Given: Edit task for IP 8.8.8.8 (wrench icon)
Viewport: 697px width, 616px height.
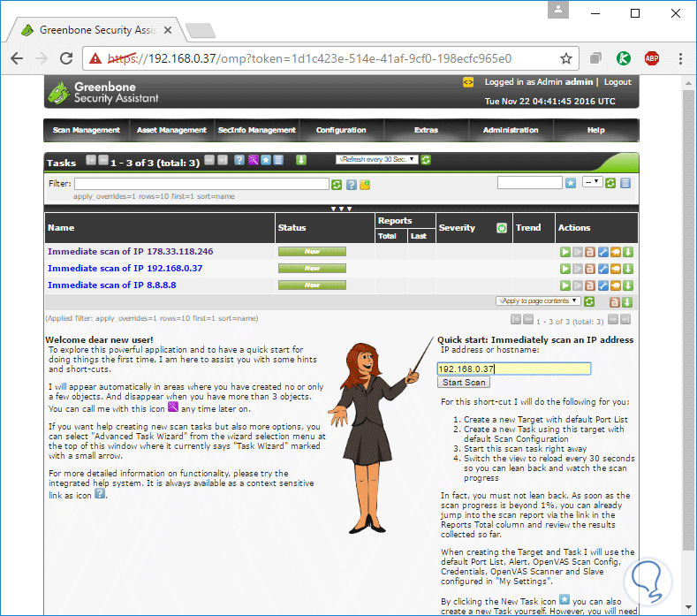Looking at the screenshot, I should pos(602,285).
